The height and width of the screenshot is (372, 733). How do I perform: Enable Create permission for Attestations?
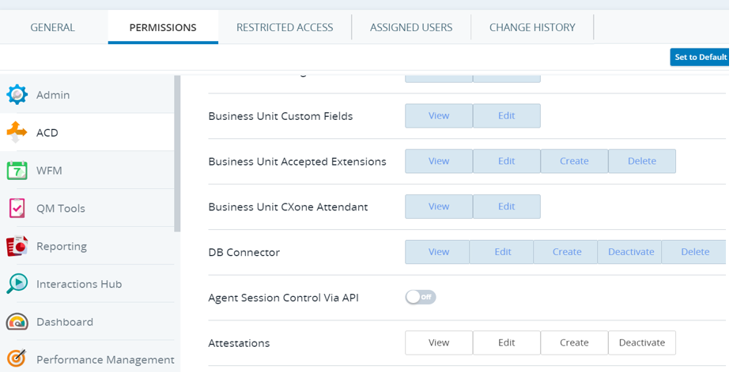click(x=574, y=343)
